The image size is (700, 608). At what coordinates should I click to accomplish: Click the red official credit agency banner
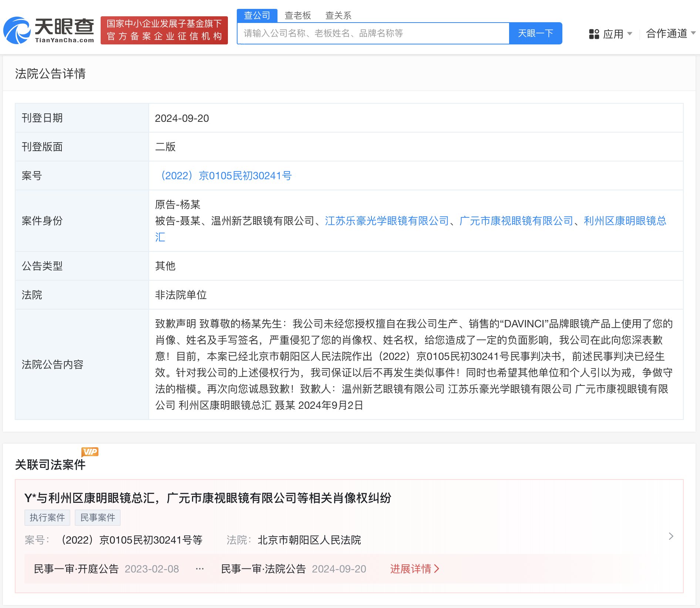(164, 30)
